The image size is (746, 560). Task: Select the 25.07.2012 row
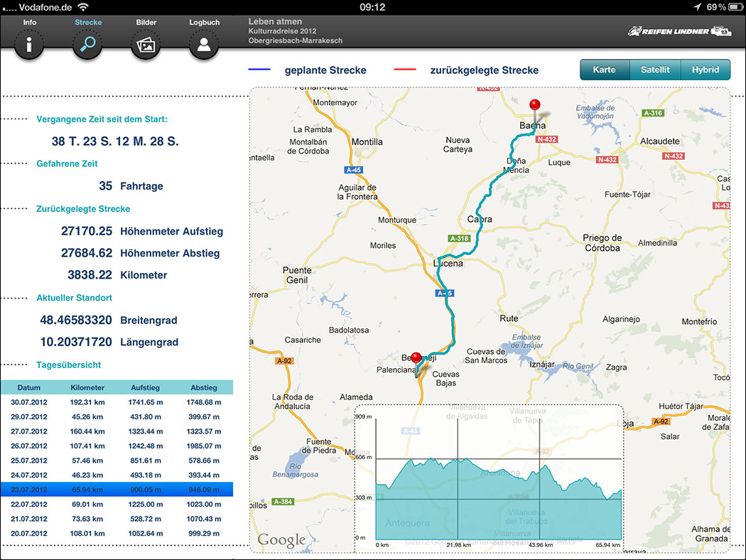pos(117,461)
